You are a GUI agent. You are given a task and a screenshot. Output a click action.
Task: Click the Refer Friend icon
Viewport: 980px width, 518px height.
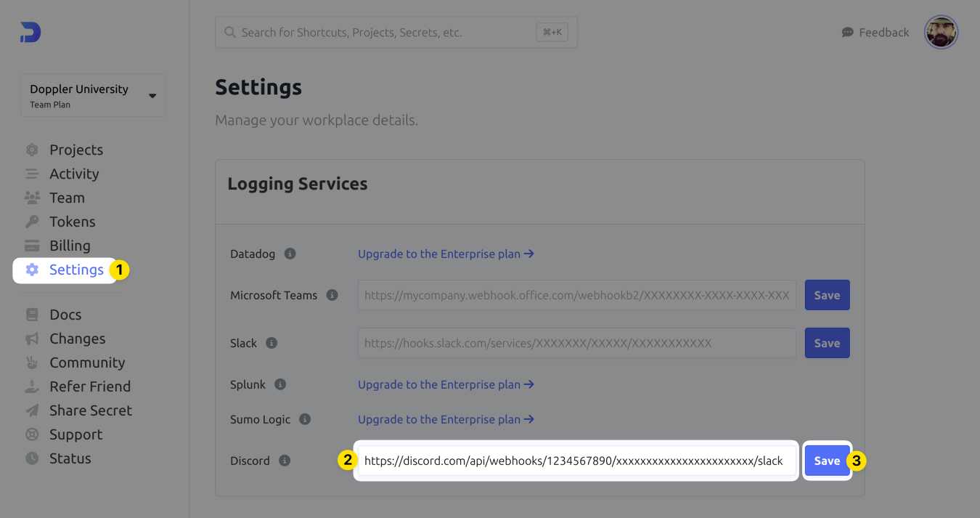point(32,387)
